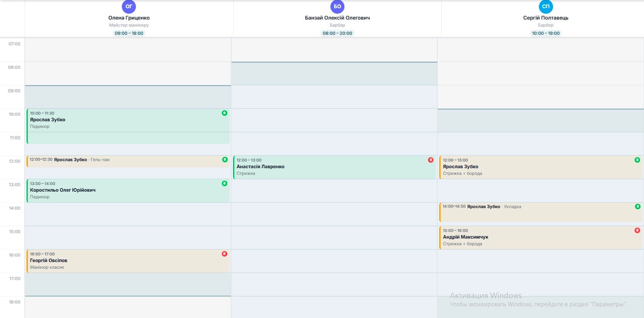Click red status icon on Анастасія Лавренко appointment
This screenshot has height=318, width=644.
point(431,160)
